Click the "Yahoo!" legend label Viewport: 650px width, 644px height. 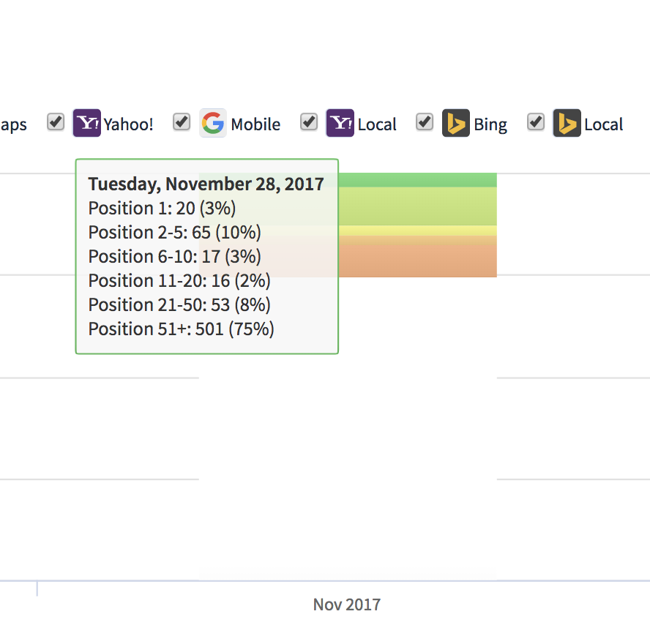(x=129, y=124)
